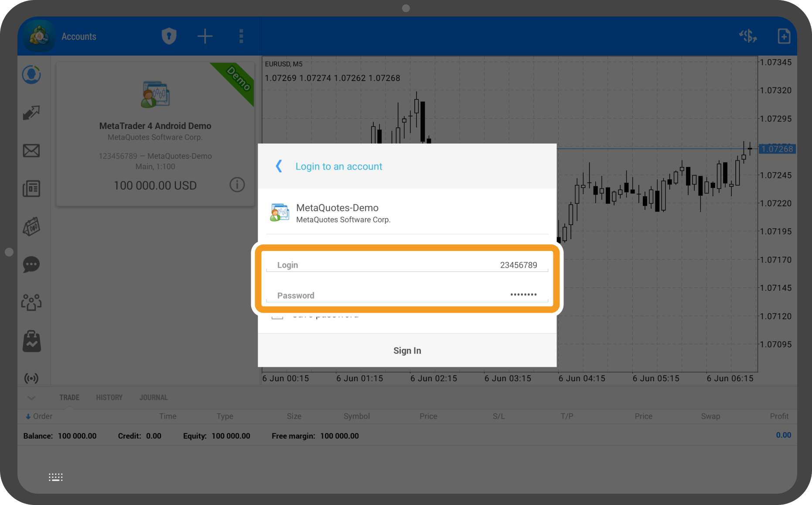This screenshot has height=505, width=812.
Task: Click the current price label 1.07268
Action: [x=777, y=149]
